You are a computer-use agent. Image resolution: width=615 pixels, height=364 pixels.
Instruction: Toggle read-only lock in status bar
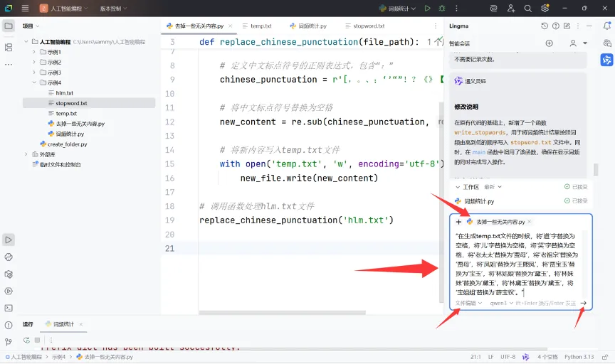pos(605,357)
